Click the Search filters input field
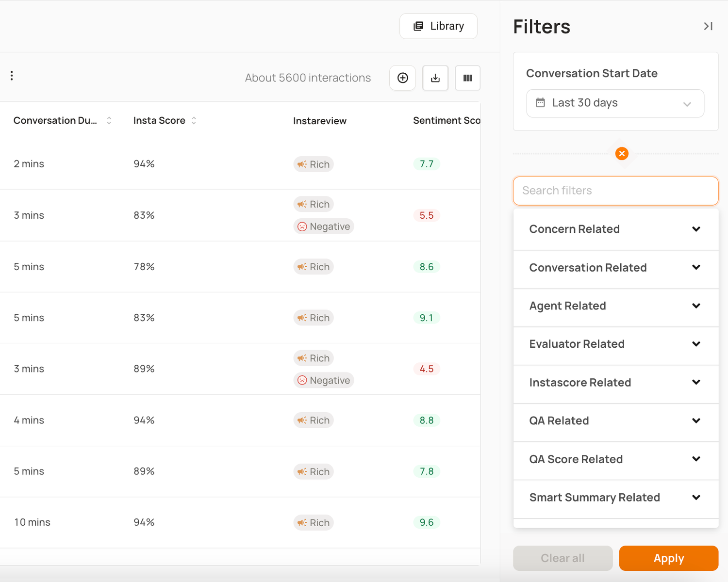The width and height of the screenshot is (728, 582). [x=615, y=191]
